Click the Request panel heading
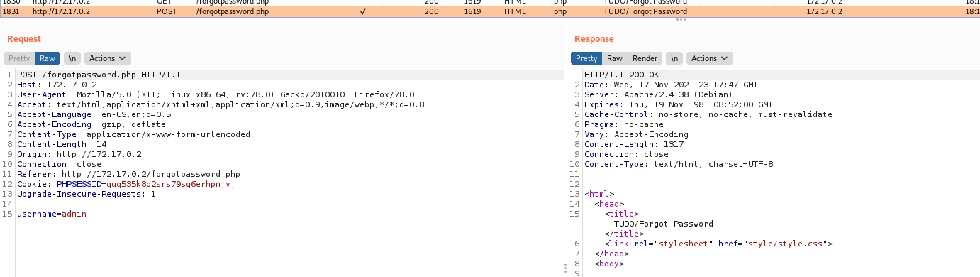The image size is (980, 277). 24,39
